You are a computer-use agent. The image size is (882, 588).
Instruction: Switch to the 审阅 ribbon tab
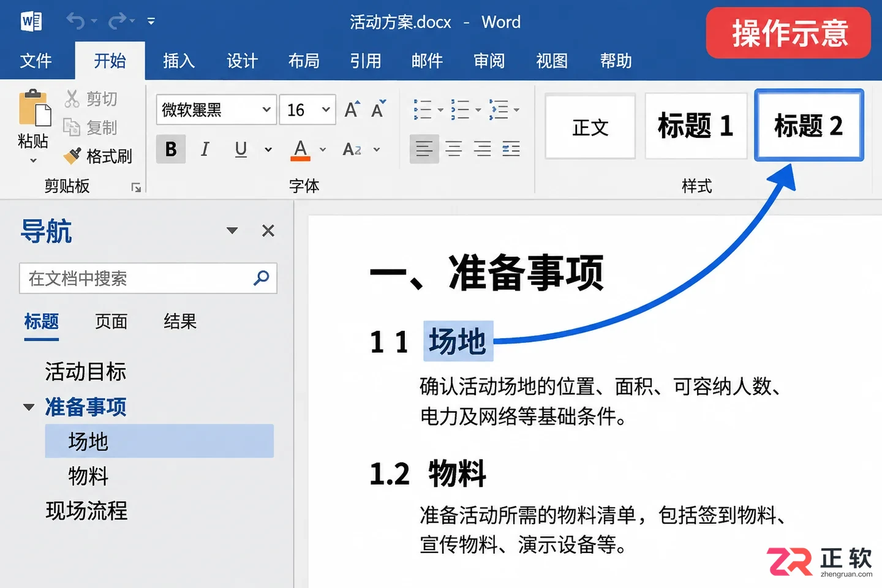pos(489,61)
